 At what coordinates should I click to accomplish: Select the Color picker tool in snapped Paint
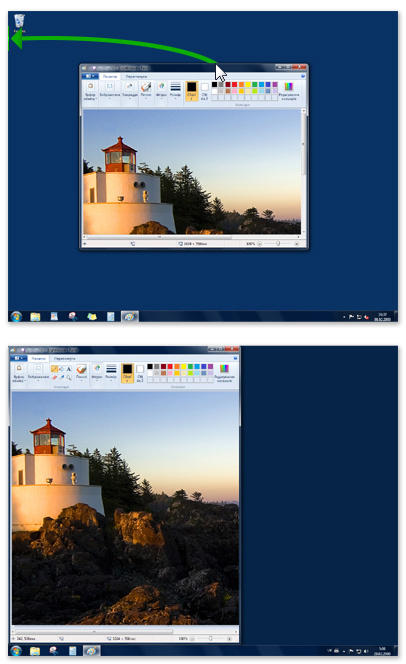tap(61, 377)
